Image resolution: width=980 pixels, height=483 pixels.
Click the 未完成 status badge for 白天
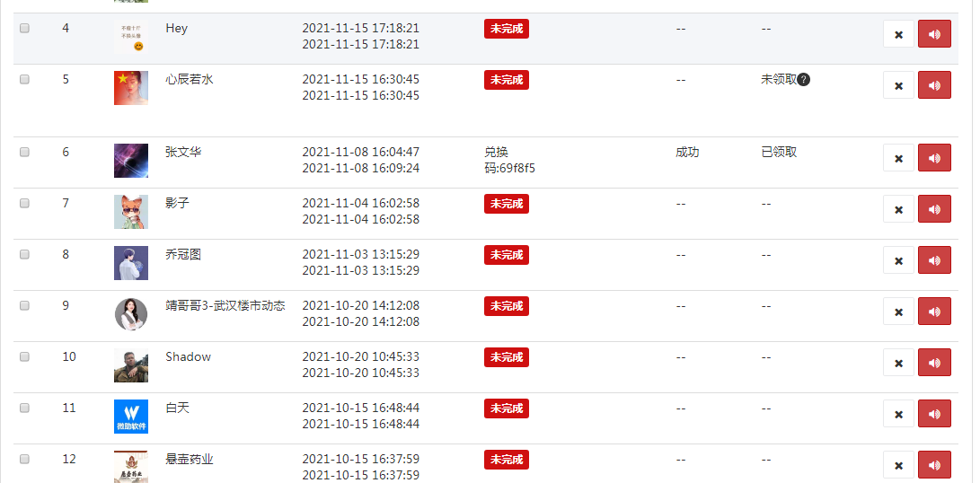point(507,408)
